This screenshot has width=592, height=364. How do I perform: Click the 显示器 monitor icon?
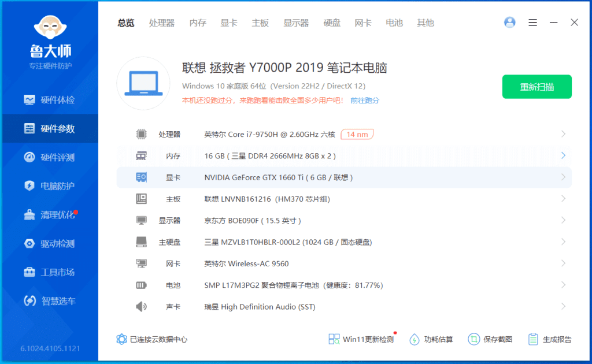tap(141, 220)
